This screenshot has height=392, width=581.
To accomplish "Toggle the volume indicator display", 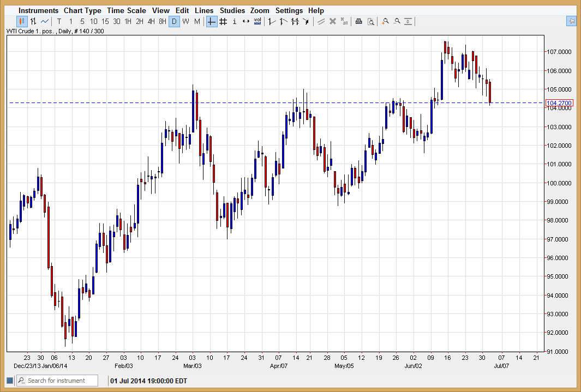I will 257,21.
